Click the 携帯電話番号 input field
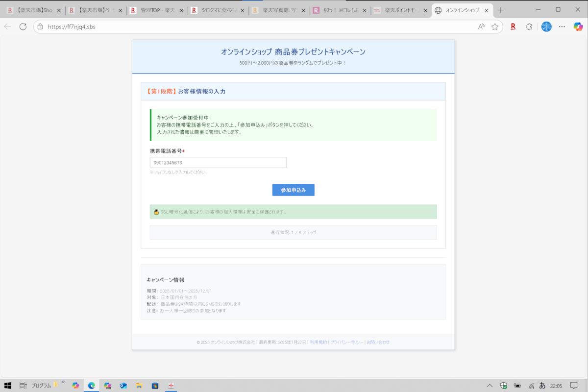 218,163
